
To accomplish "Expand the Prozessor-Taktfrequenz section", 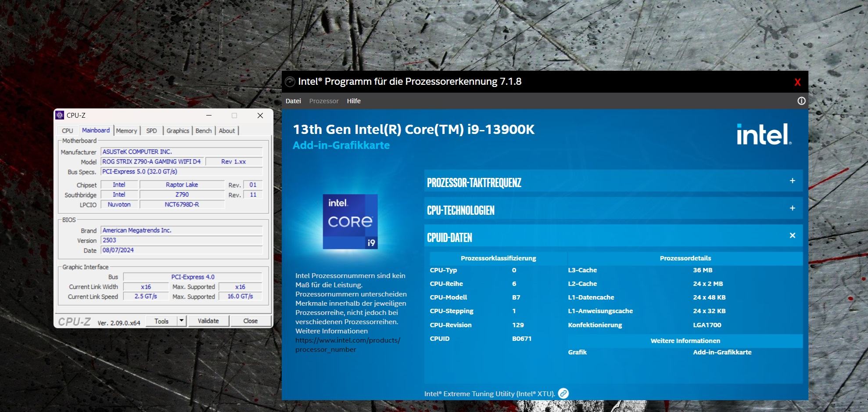I will click(793, 181).
